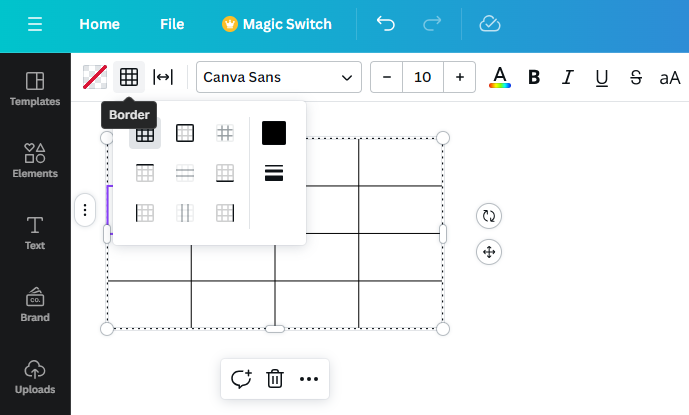Toggle underline text formatting

(x=602, y=78)
